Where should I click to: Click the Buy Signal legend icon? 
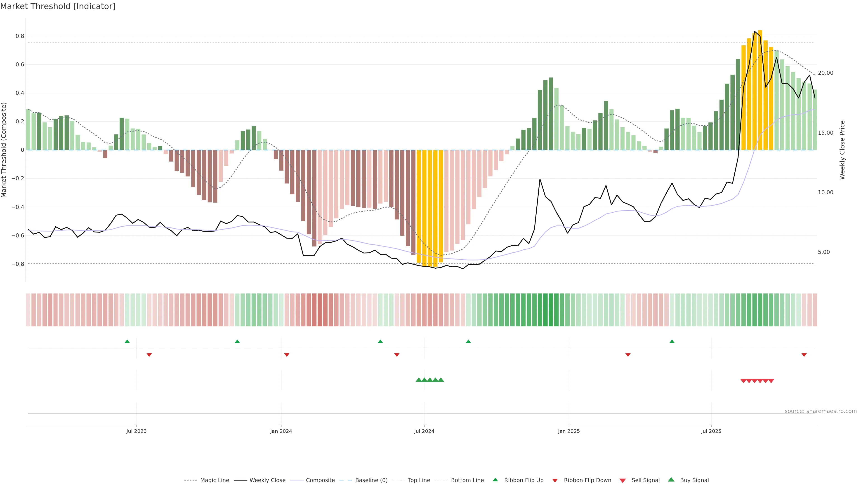[x=671, y=480]
